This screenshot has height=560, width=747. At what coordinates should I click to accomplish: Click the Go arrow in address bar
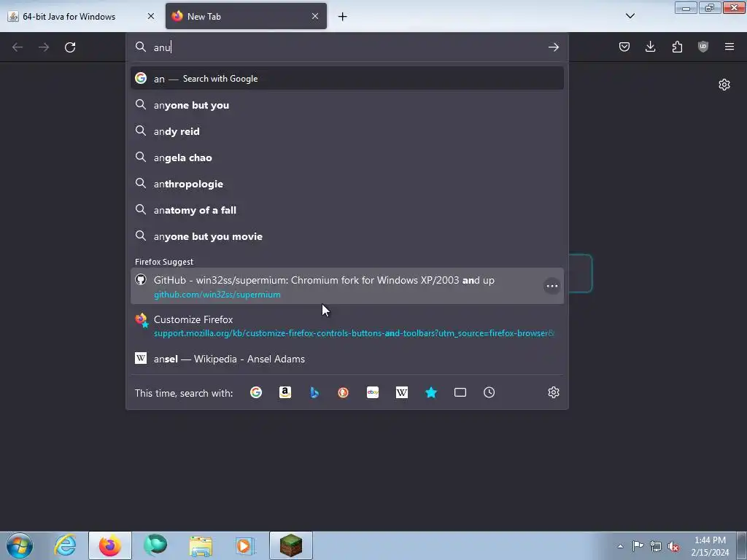click(553, 47)
